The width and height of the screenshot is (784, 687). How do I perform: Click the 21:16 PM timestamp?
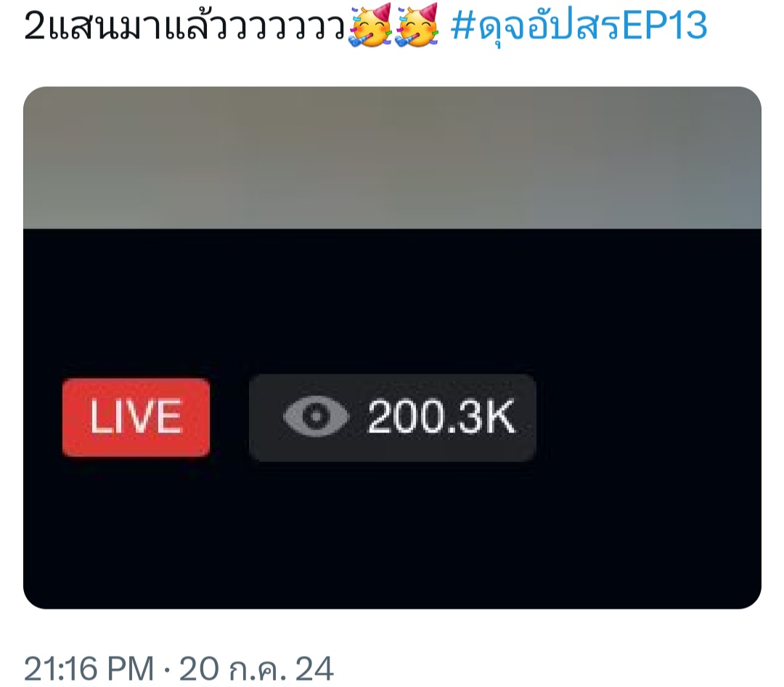point(89,669)
